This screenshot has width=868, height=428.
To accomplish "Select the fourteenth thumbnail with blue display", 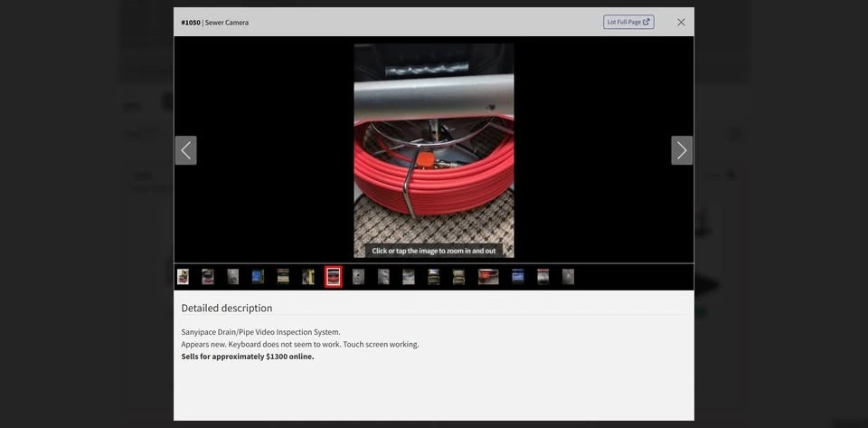I will click(518, 277).
